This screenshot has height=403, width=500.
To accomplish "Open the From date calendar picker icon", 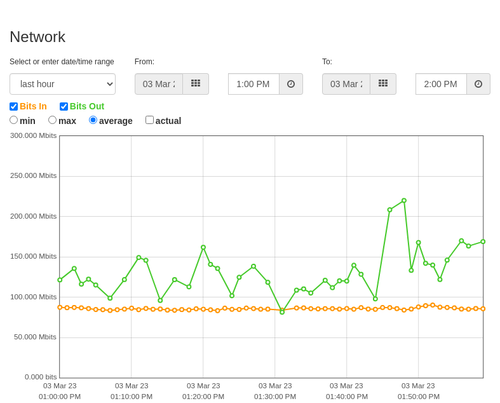I will coord(196,84).
